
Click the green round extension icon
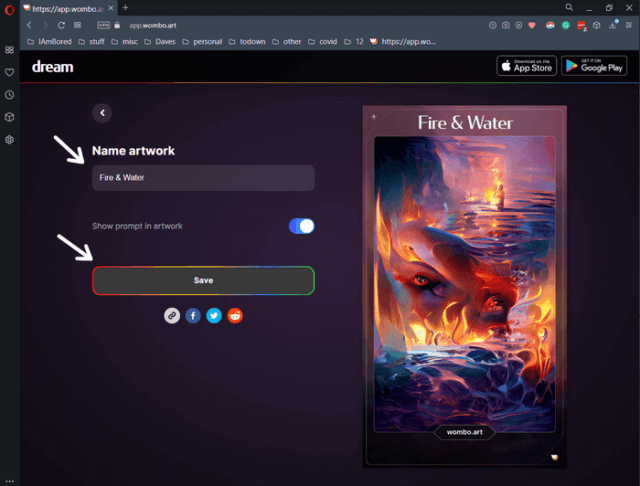[566, 25]
